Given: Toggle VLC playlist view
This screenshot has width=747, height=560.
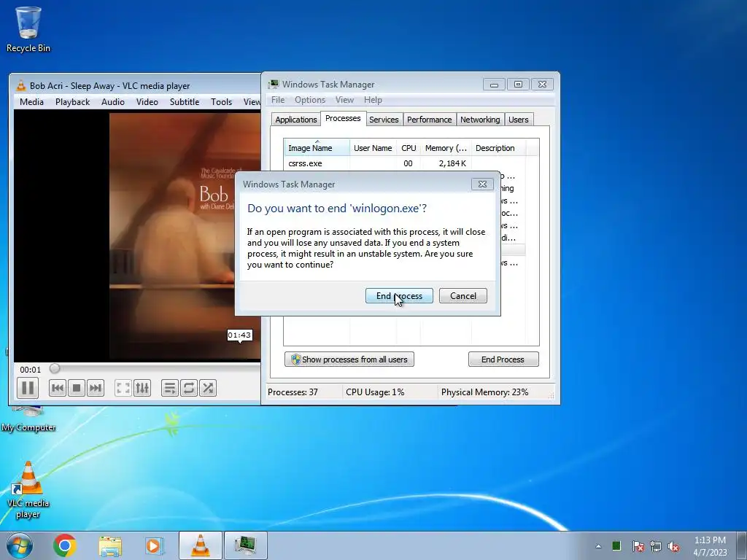Looking at the screenshot, I should 169,388.
